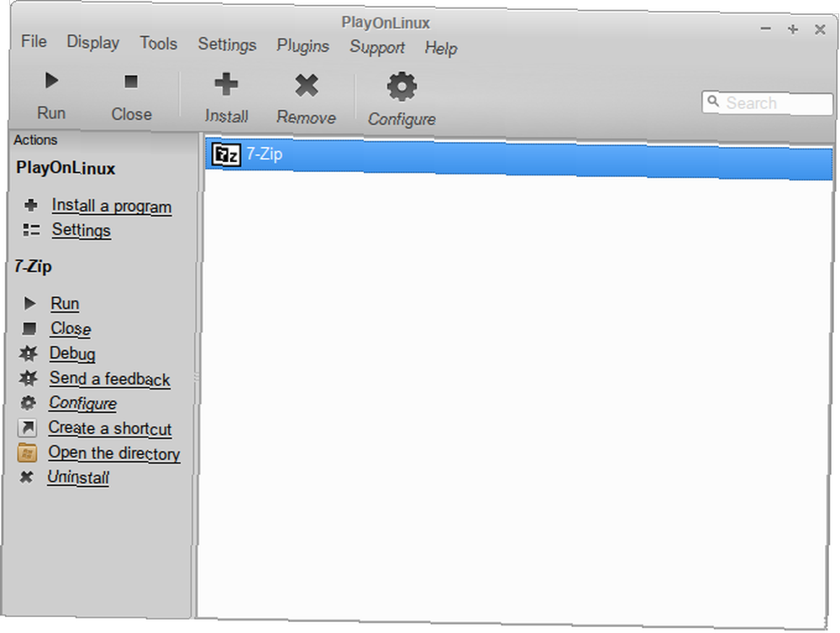Screen dimensions: 840x633
Task: Click the toolbar Configure label
Action: coord(402,119)
